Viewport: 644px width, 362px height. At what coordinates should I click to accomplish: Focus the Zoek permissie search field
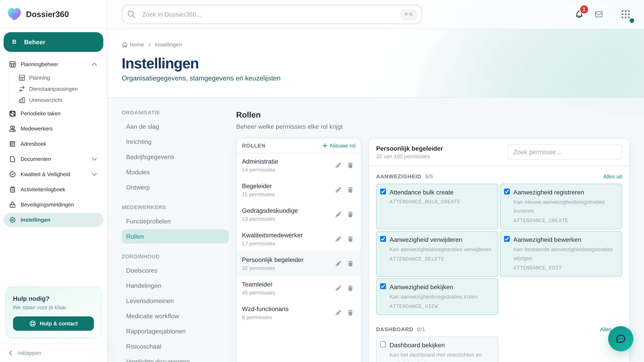coord(564,152)
